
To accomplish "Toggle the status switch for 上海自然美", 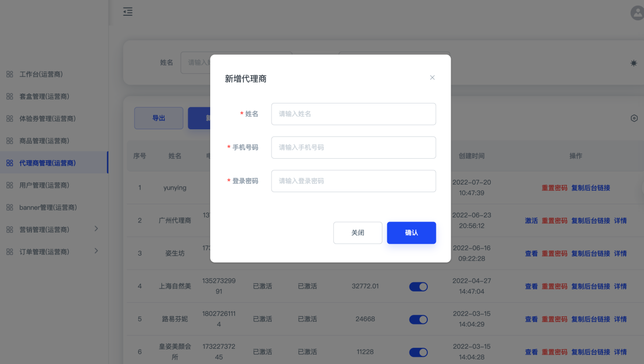I will point(418,286).
